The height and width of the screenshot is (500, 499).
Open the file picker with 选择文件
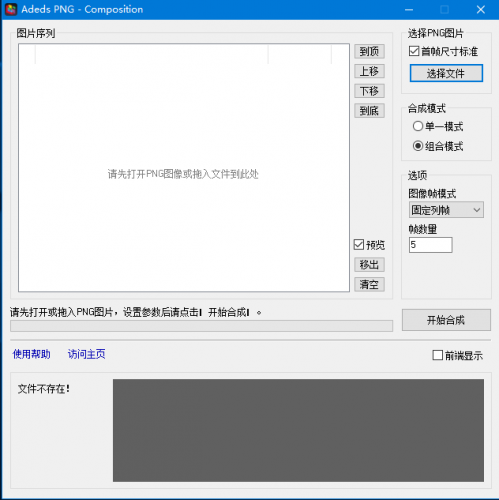446,73
